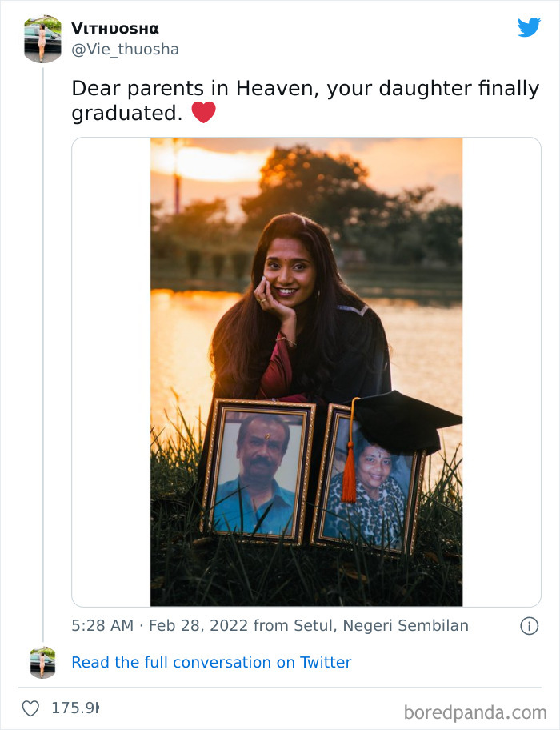This screenshot has width=560, height=730.
Task: Visit the @Vie_thuosha handle
Action: pyautogui.click(x=126, y=50)
